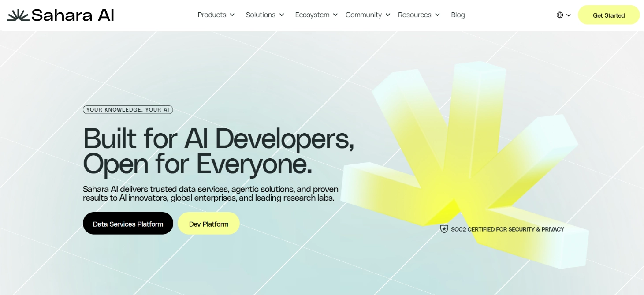Viewport: 644px width, 295px height.
Task: Click the chevron arrow beside Community
Action: (388, 15)
